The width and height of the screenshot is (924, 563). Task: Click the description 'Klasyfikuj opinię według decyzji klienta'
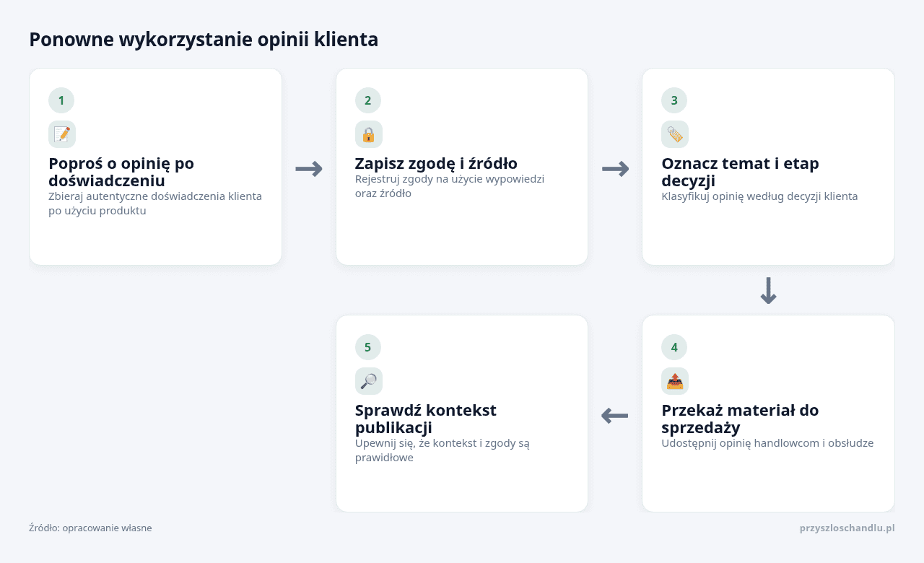[x=759, y=196]
